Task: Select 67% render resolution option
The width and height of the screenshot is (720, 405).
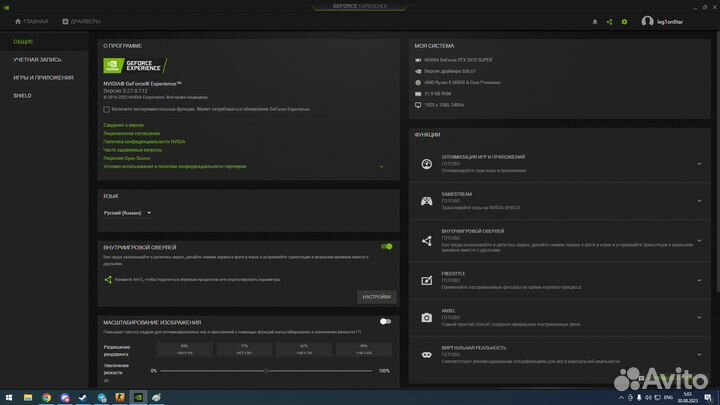Action: pyautogui.click(x=304, y=349)
